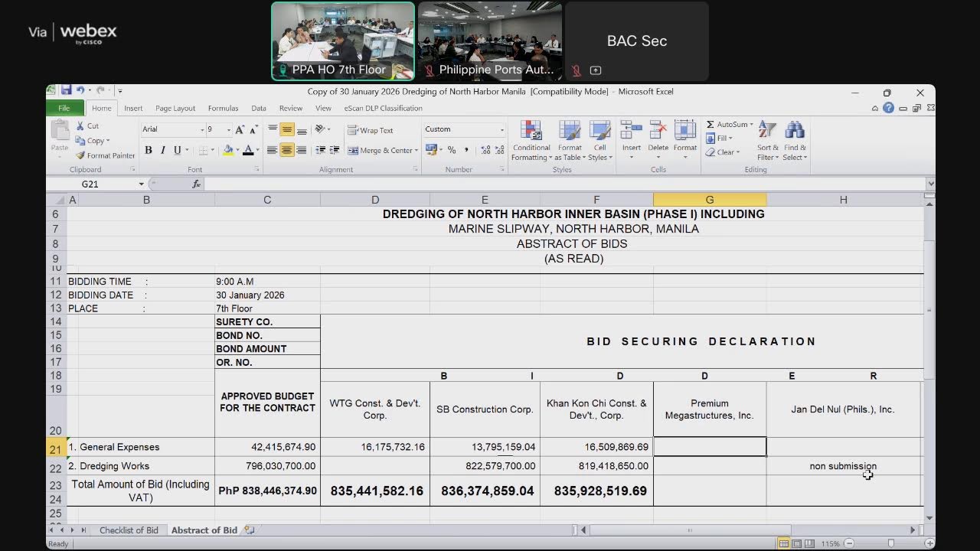Open the Clear dropdown in Editing group
Viewport: 980px width, 551px height.
723,152
